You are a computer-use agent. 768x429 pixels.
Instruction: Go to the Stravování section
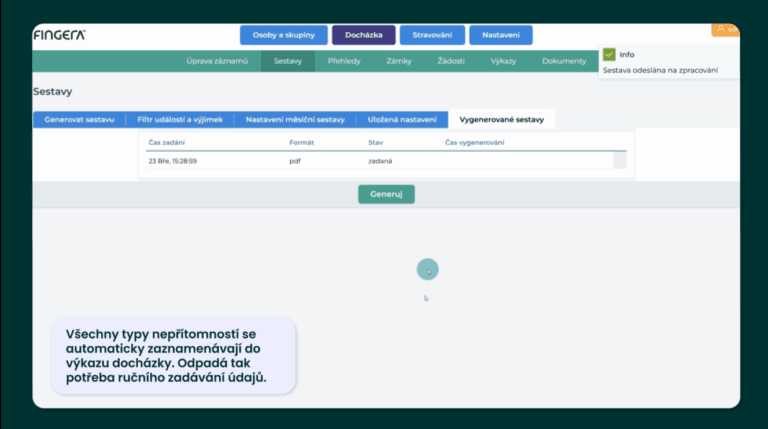(x=432, y=35)
